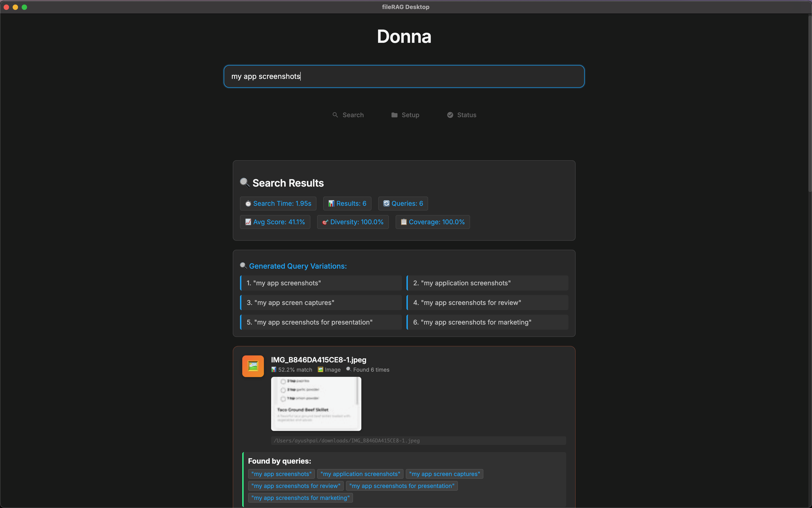812x508 pixels.
Task: Click the Setup folder icon
Action: pos(394,115)
